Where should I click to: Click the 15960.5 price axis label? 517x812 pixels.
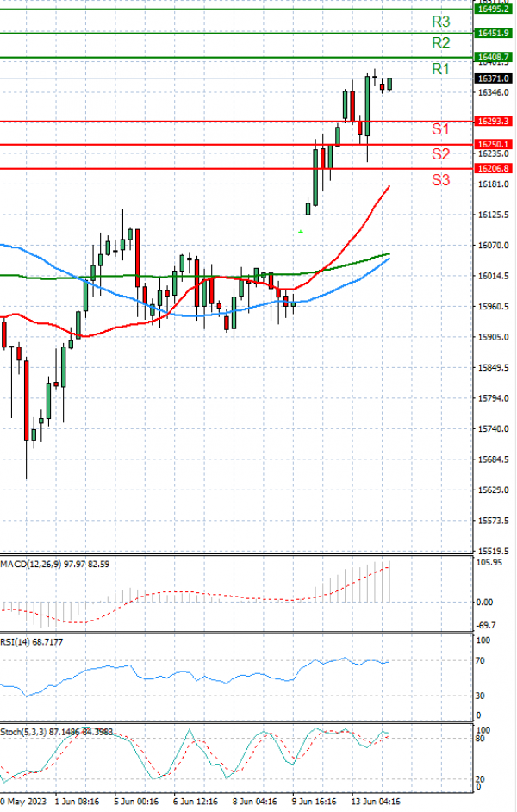(493, 307)
